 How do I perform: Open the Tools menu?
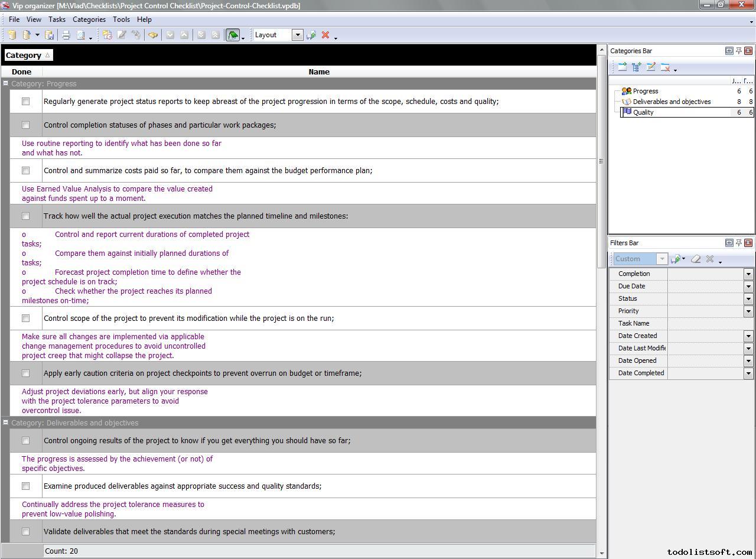coord(121,19)
